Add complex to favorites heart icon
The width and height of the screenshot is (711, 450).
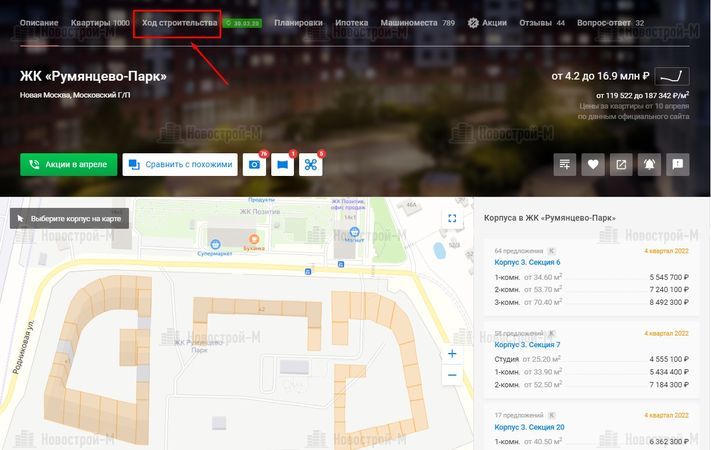click(593, 165)
